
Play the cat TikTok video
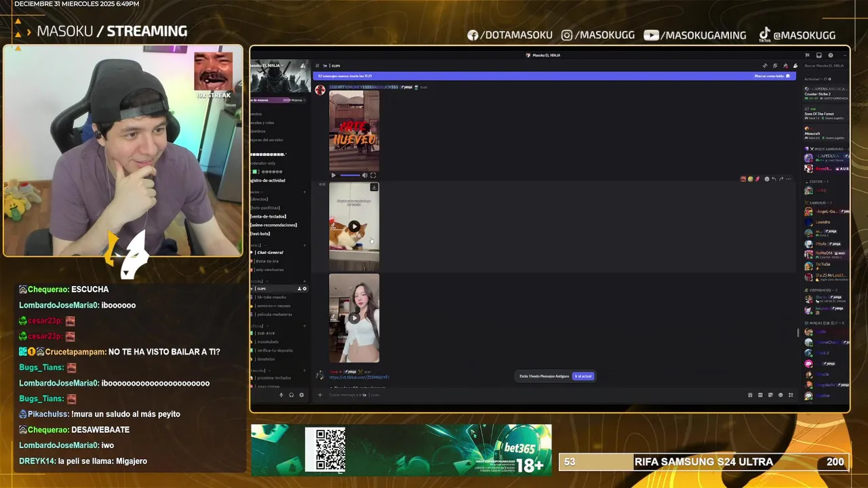tap(354, 226)
